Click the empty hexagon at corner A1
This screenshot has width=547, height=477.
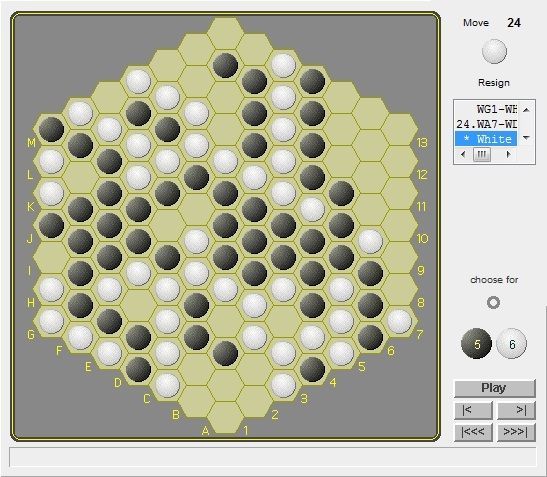coord(225,417)
